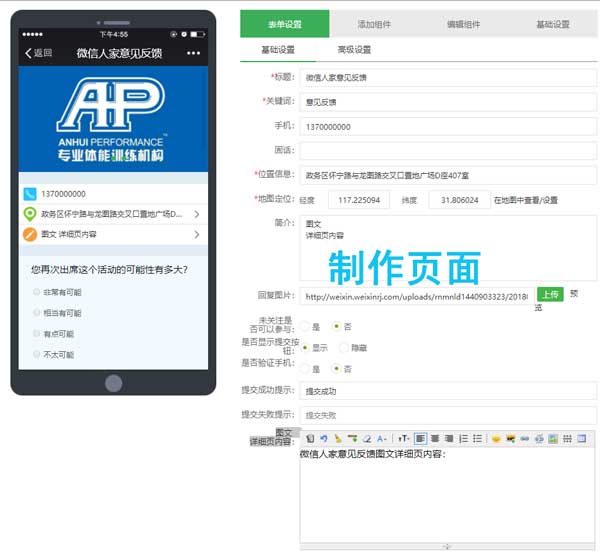
Task: Click the yellow icon right of the smiley
Action: point(510,439)
